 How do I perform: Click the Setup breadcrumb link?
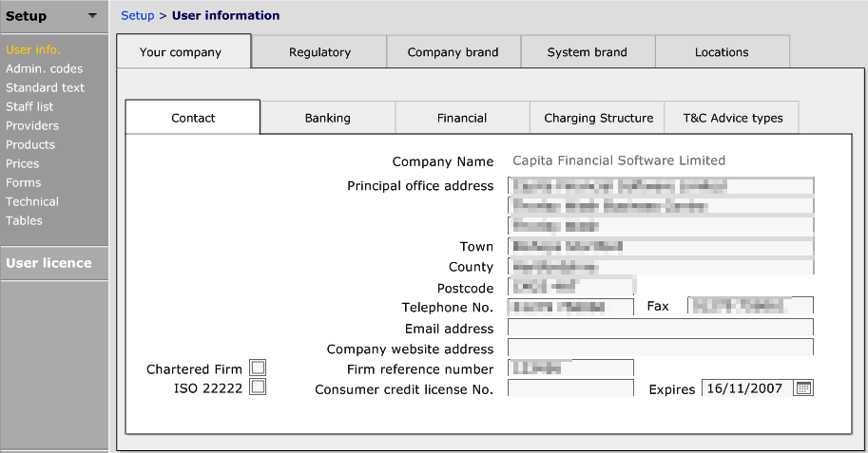[137, 15]
